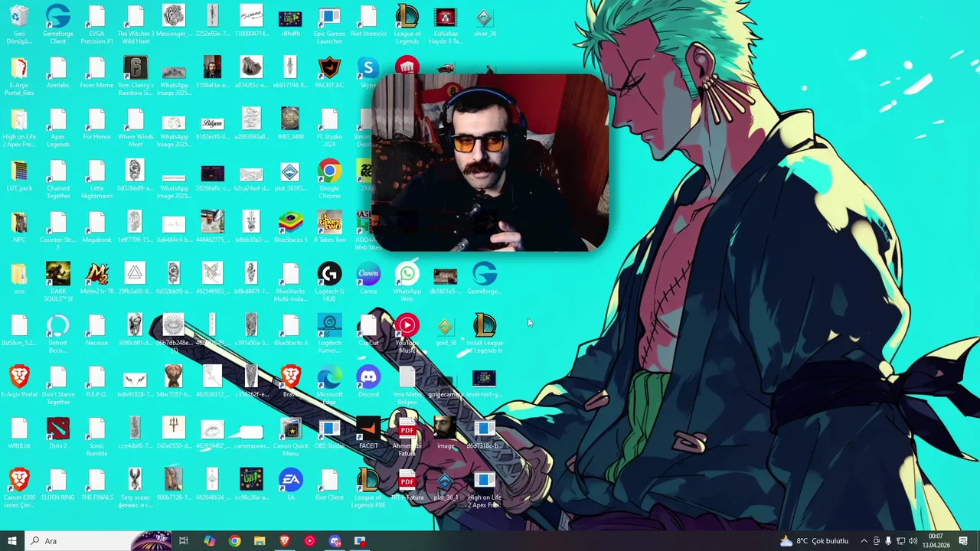This screenshot has height=551, width=980.
Task: Select Tom Clancy's Rainbow Six shortcut
Action: 136,76
